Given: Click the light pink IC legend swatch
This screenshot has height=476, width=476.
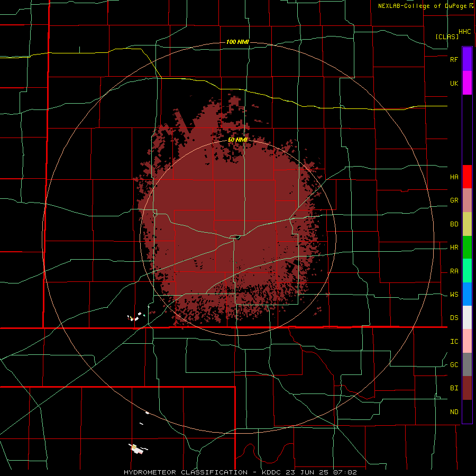Looking at the screenshot, I should pyautogui.click(x=467, y=341).
